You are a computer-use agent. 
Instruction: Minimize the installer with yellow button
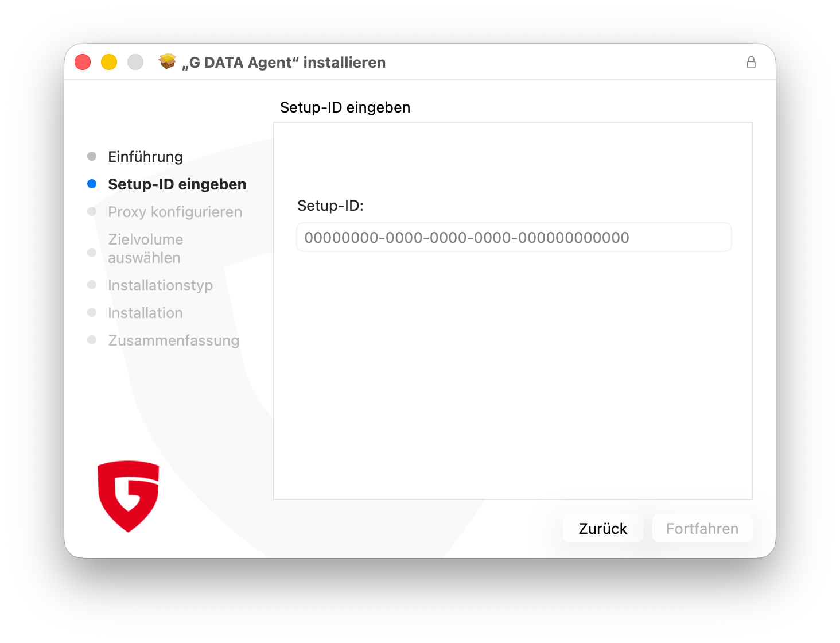(109, 62)
